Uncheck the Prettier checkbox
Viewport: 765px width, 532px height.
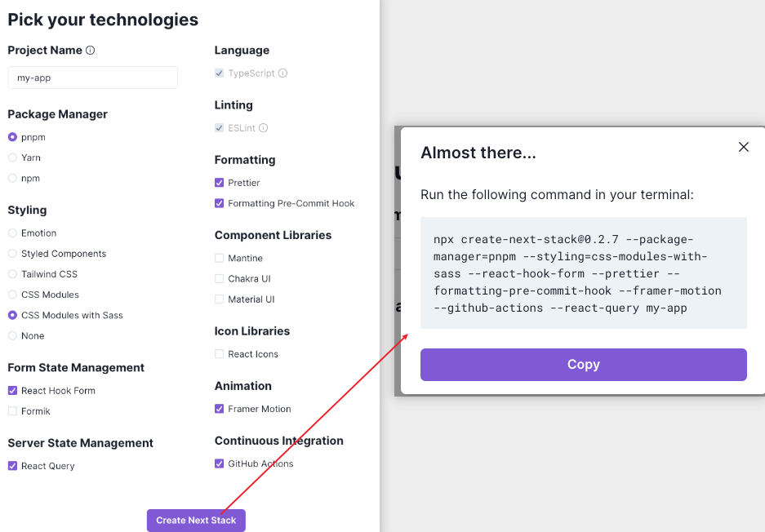[x=219, y=183]
